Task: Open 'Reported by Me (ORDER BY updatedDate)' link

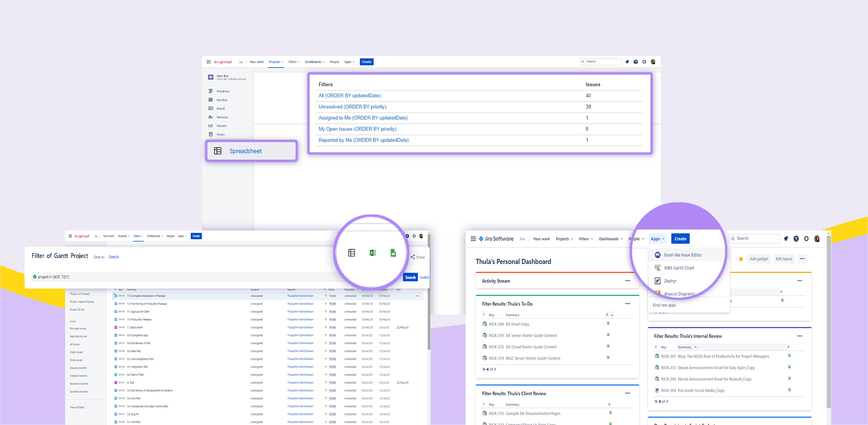Action: click(x=364, y=140)
